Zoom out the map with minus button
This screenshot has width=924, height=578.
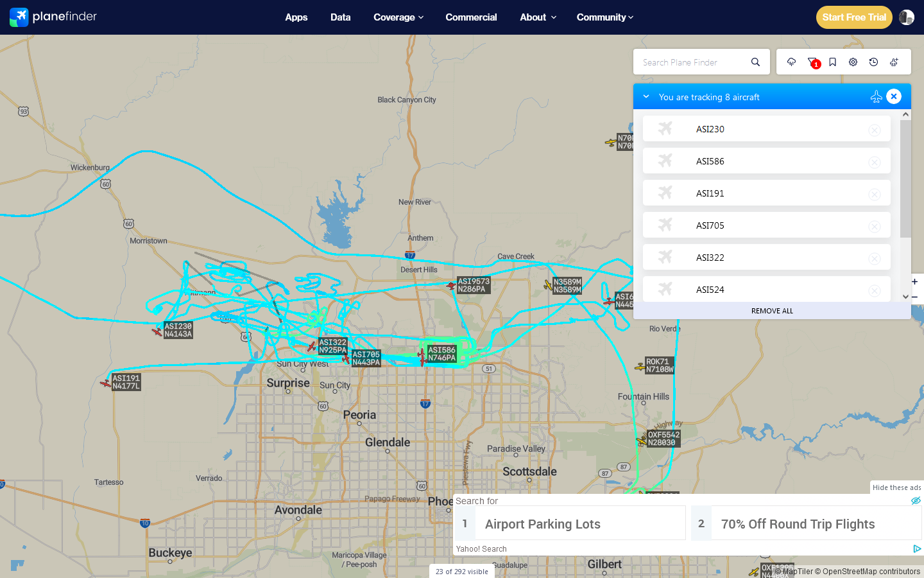coord(914,297)
